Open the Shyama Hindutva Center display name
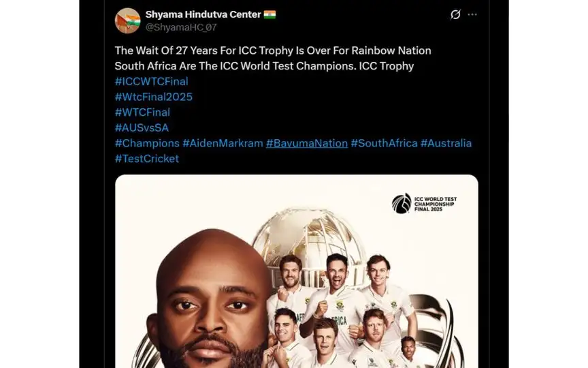Screen dimensions: 588x368 point(203,14)
